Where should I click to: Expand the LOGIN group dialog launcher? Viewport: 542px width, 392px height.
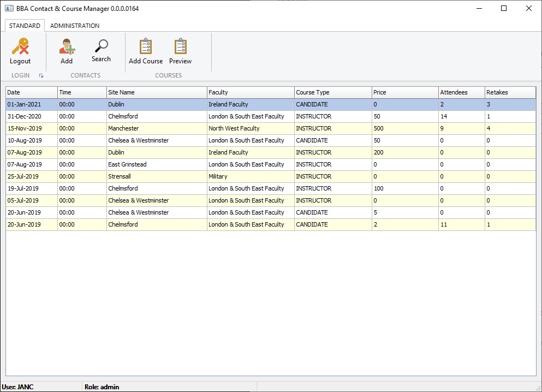[41, 76]
